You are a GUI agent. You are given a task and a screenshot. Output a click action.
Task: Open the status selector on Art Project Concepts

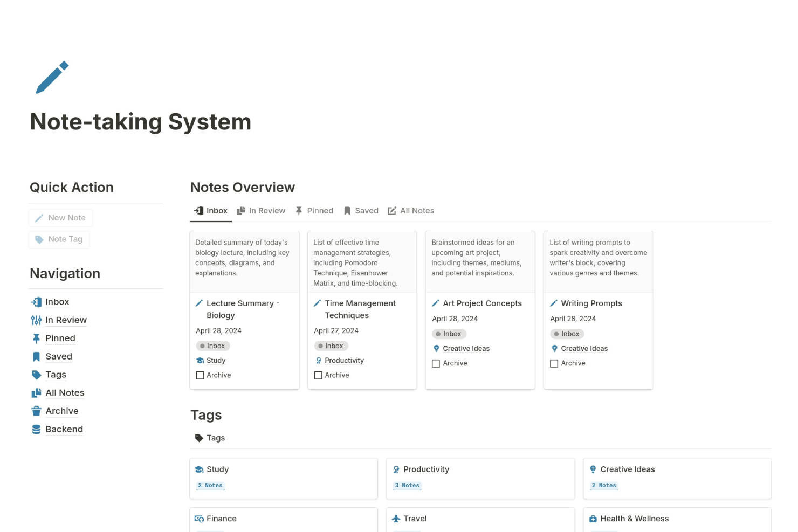449,334
